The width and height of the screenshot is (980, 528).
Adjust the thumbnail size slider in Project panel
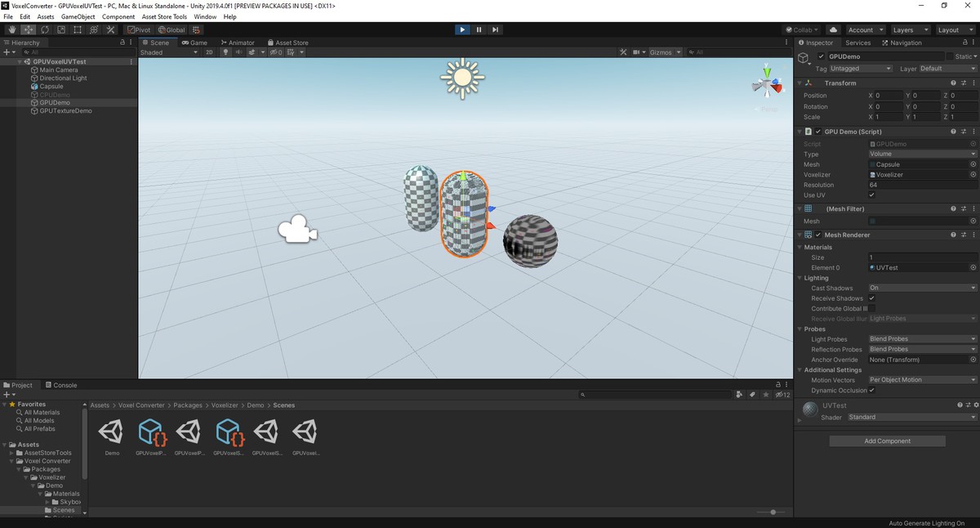click(773, 512)
